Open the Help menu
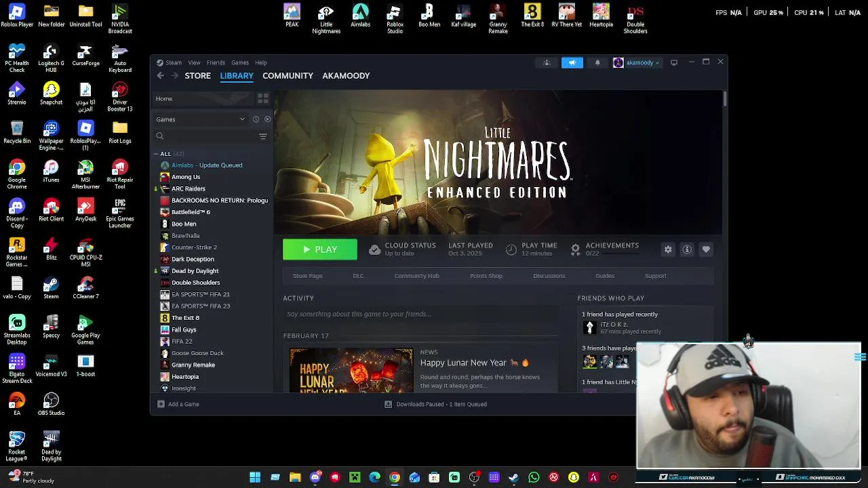 261,62
